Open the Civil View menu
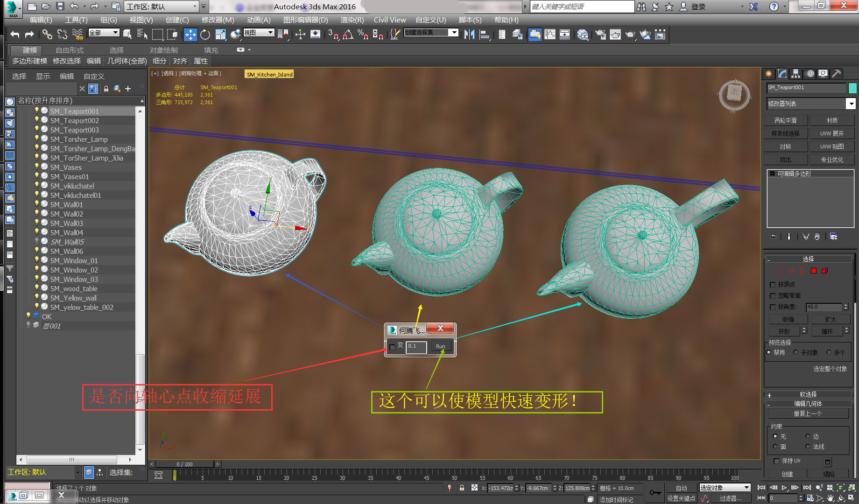This screenshot has width=859, height=504. pyautogui.click(x=390, y=20)
